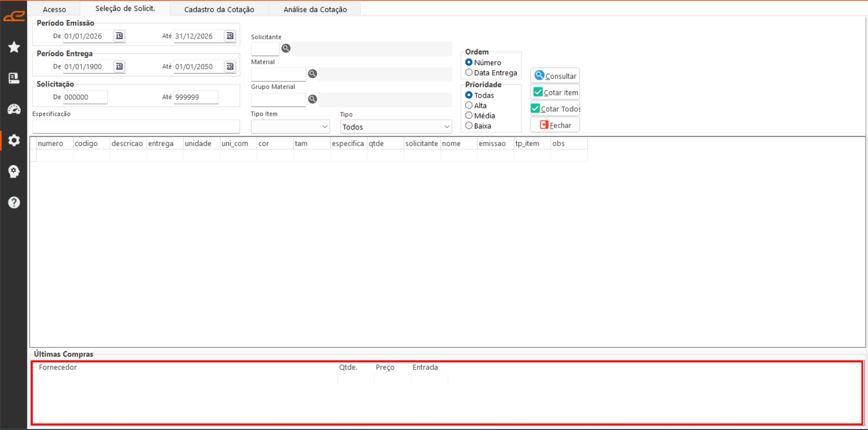Open calendar for Período Entrega end date
The image size is (868, 430).
pos(230,66)
